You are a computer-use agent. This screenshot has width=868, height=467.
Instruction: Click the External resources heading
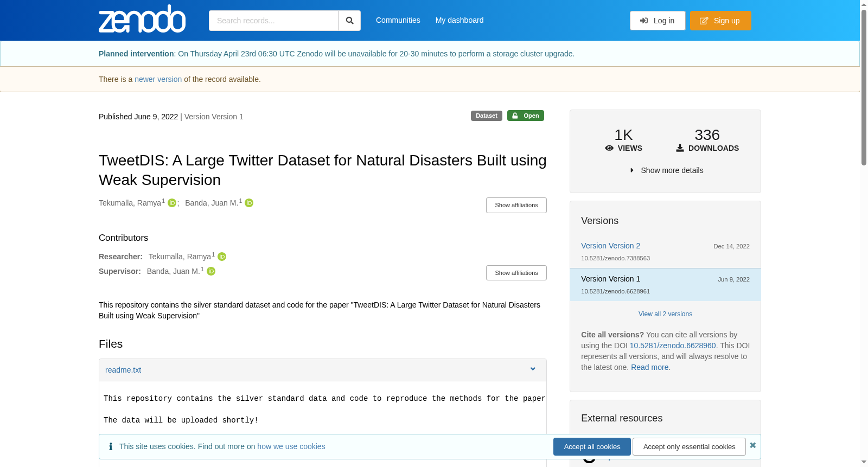click(622, 418)
